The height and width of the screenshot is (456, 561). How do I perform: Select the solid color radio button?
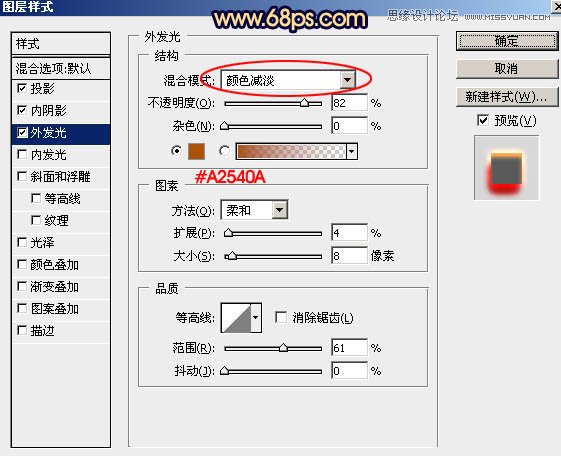pyautogui.click(x=176, y=151)
